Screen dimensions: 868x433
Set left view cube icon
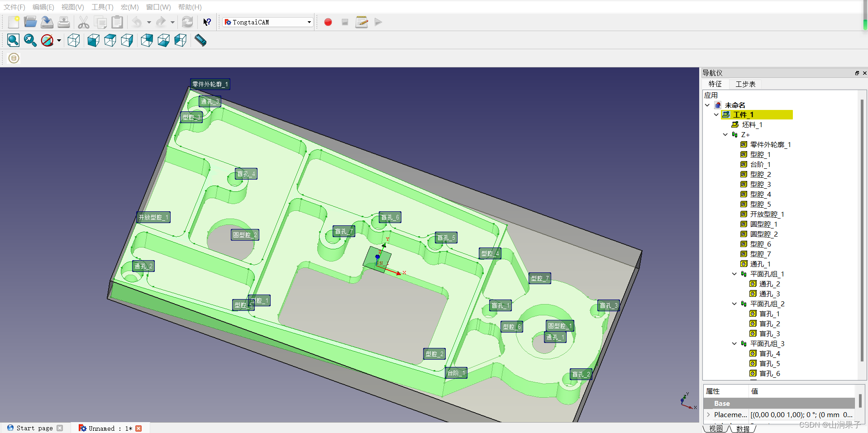coord(181,40)
